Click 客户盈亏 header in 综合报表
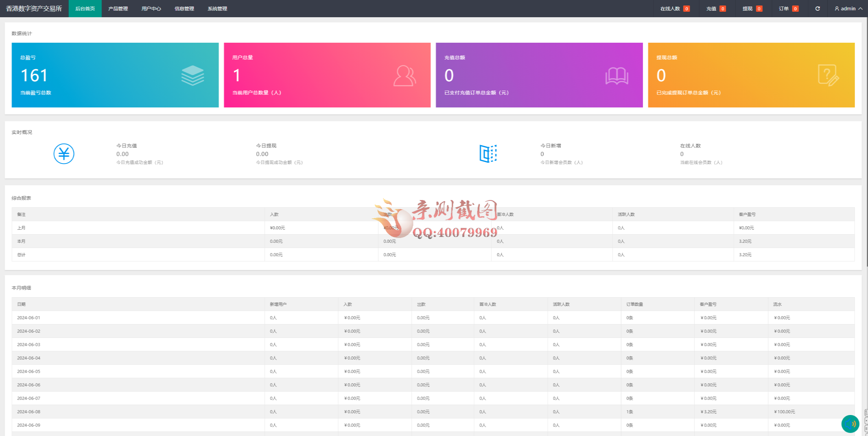This screenshot has height=436, width=868. coord(747,215)
